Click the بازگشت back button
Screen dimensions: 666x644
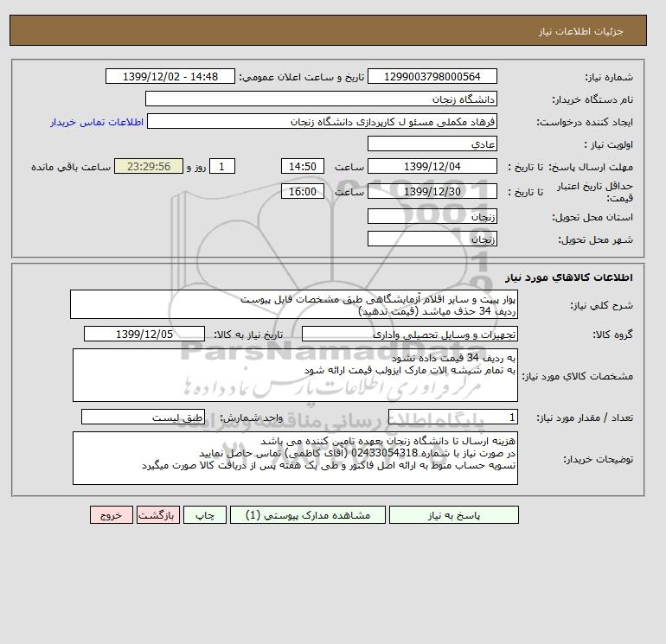[x=158, y=515]
